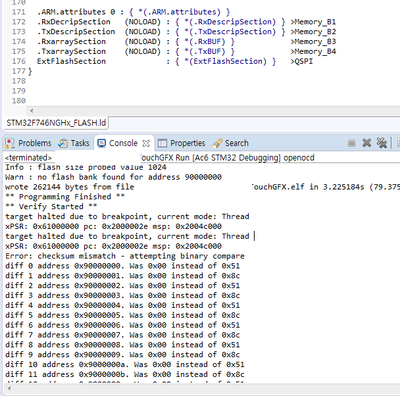Open the Tasks tab
400x396 pixels.
pos(80,143)
